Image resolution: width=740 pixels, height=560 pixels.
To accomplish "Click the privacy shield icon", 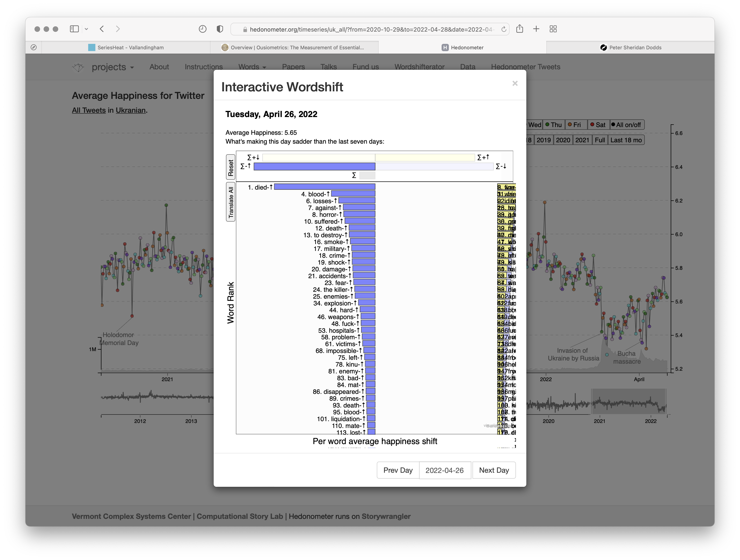I will (x=220, y=29).
